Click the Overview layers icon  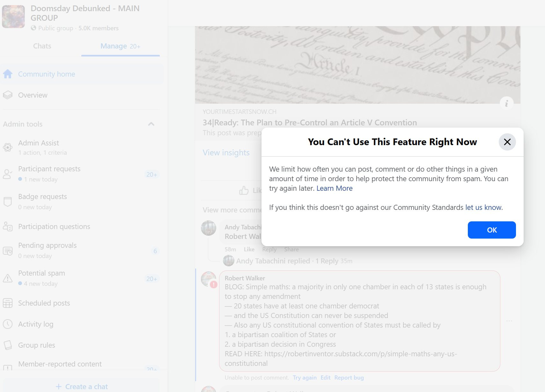click(x=8, y=95)
